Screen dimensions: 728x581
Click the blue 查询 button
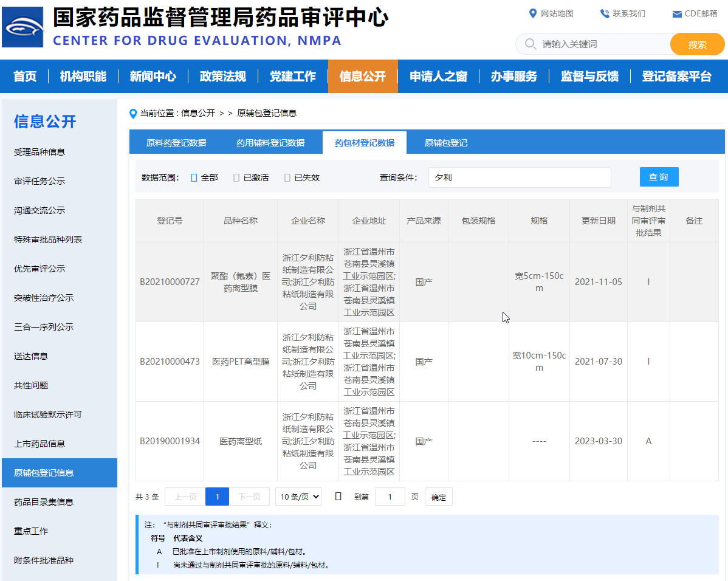click(x=659, y=177)
